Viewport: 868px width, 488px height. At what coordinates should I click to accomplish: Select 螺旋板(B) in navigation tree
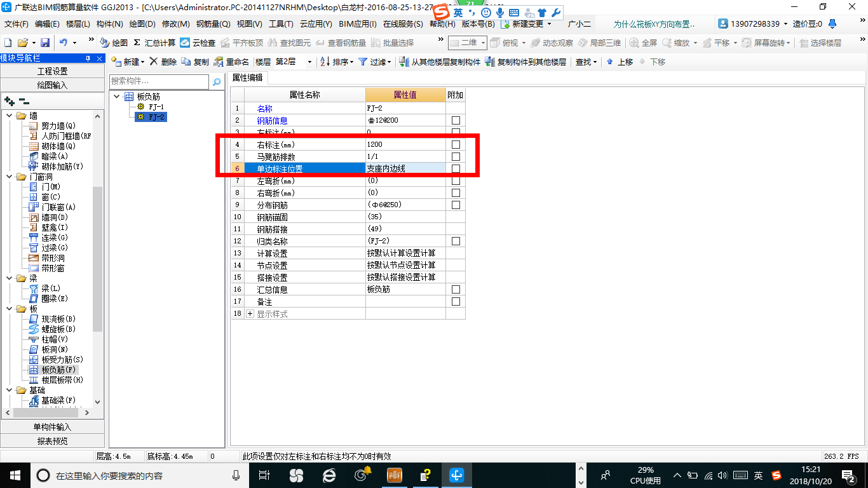tap(58, 329)
